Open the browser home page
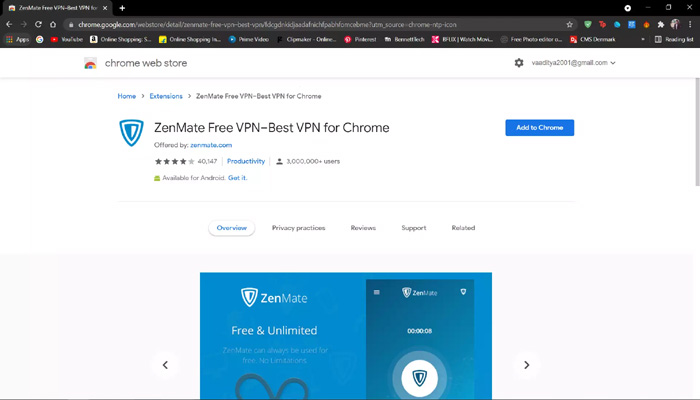This screenshot has height=400, width=700. [x=53, y=25]
